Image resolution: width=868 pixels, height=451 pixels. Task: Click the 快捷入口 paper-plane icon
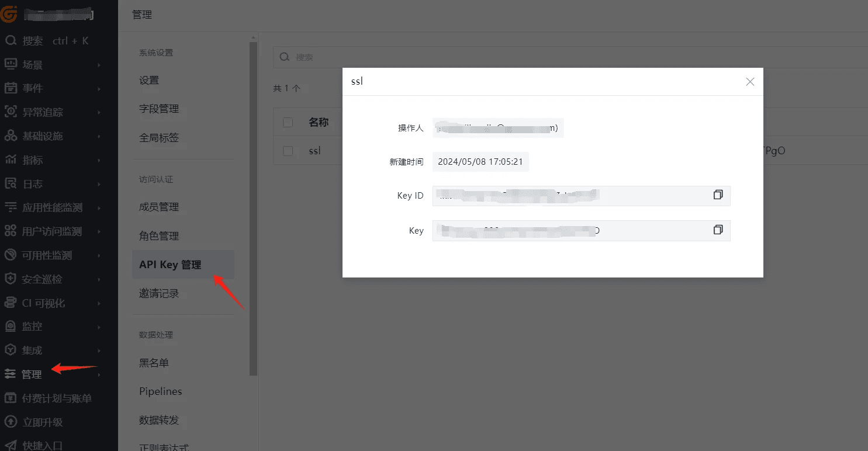(11, 445)
